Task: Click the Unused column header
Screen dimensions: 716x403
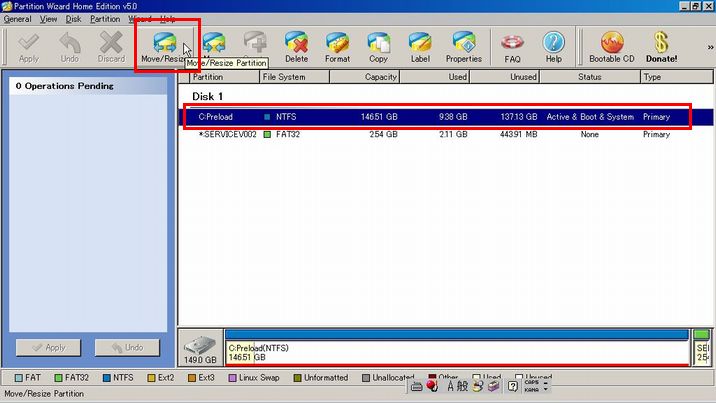Action: [x=505, y=77]
